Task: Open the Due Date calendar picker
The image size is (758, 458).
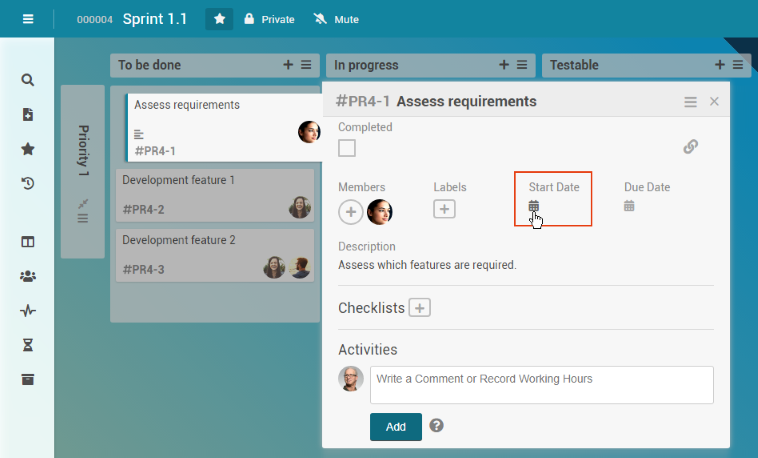Action: point(629,206)
